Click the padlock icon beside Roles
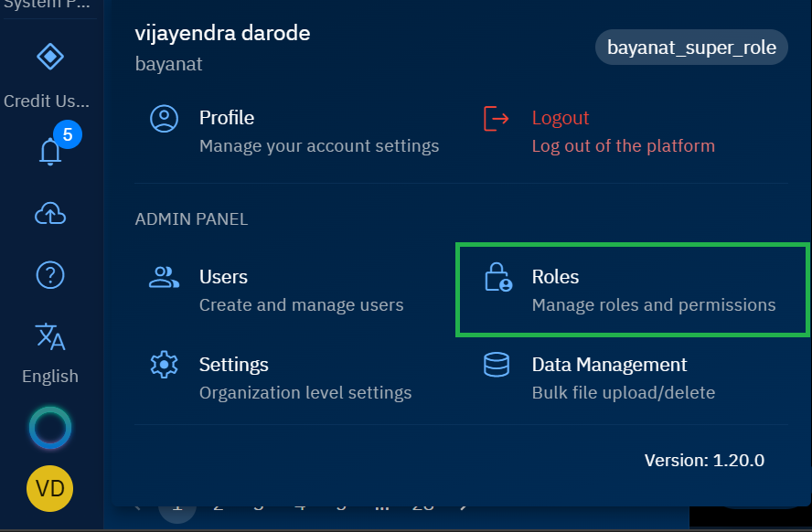 click(x=497, y=278)
